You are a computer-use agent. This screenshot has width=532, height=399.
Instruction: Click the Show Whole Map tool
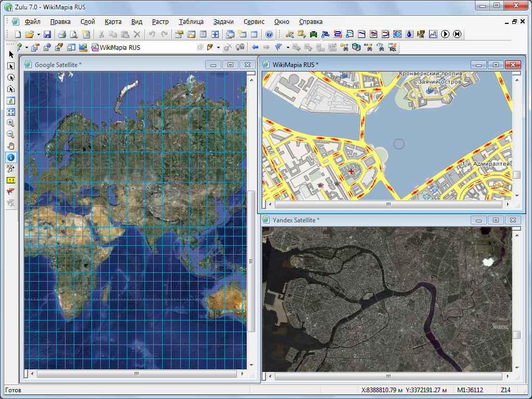[x=11, y=112]
